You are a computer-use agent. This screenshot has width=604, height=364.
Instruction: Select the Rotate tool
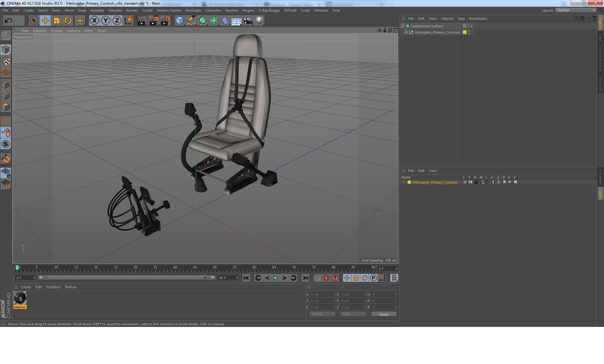68,21
